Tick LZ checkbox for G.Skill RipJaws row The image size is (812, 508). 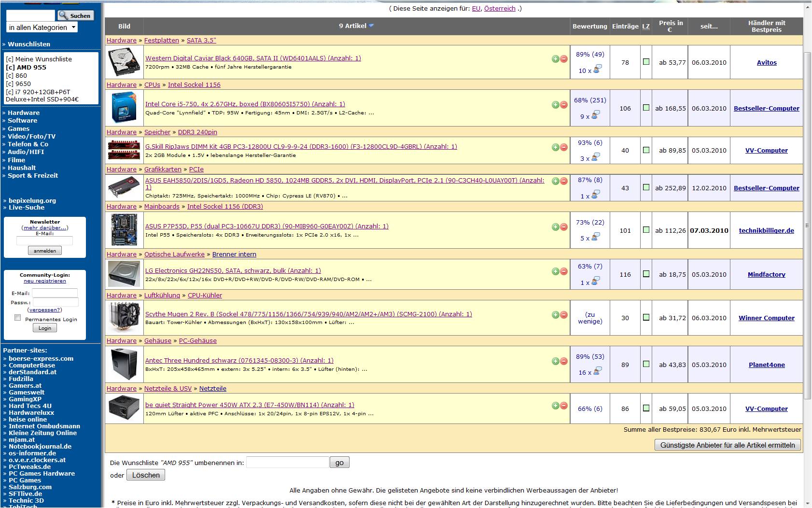click(x=646, y=150)
